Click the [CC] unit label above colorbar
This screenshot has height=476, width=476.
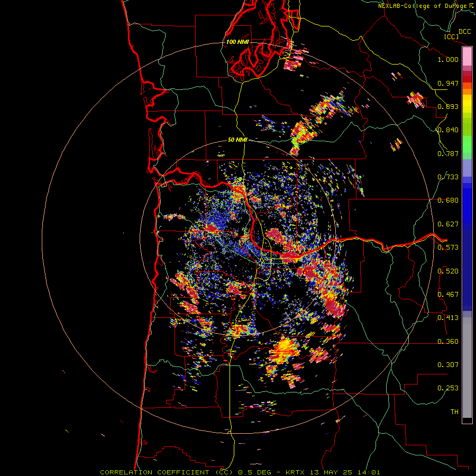(x=451, y=36)
